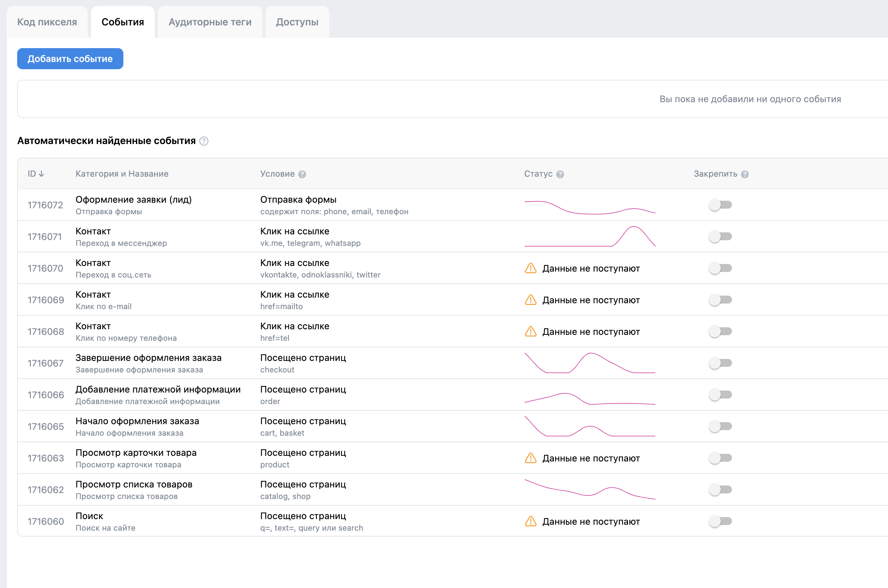This screenshot has width=888, height=588.
Task: Click the Статус column help icon
Action: [x=560, y=174]
